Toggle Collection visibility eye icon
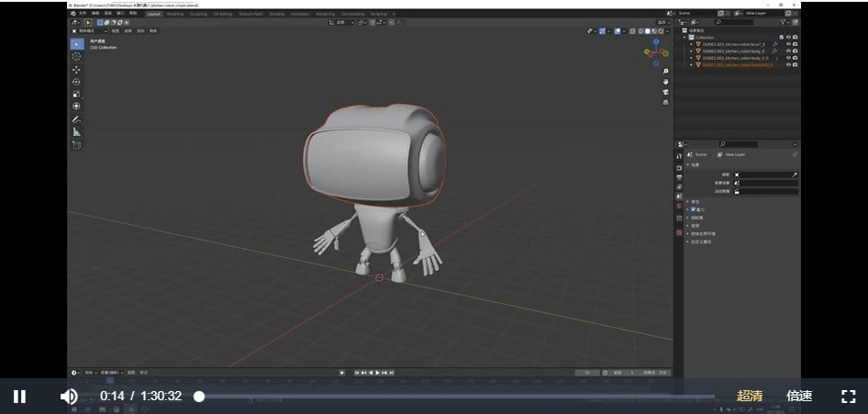Image resolution: width=868 pixels, height=414 pixels. point(788,37)
